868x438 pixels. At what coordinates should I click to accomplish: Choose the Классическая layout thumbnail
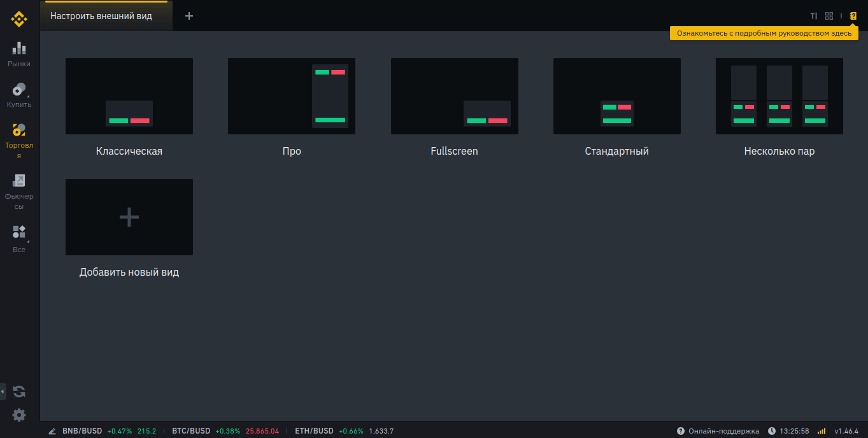(x=129, y=96)
